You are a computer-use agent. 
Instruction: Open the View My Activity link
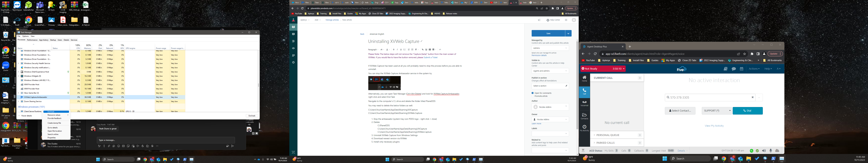coord(714,126)
